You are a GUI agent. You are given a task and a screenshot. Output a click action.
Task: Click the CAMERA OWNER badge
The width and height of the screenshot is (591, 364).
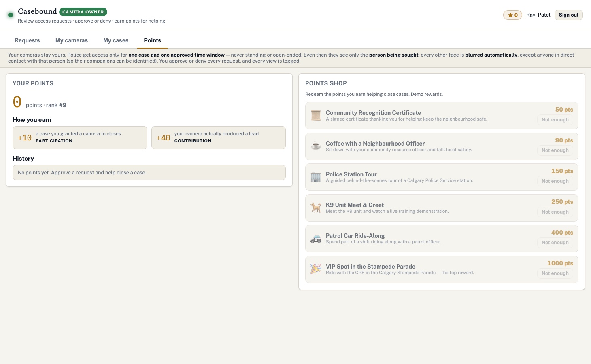tap(83, 12)
